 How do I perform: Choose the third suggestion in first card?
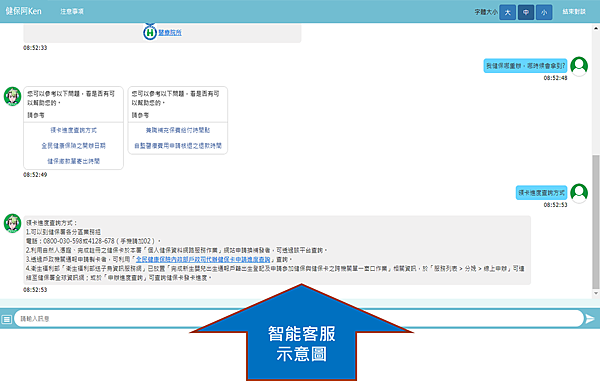(73, 161)
